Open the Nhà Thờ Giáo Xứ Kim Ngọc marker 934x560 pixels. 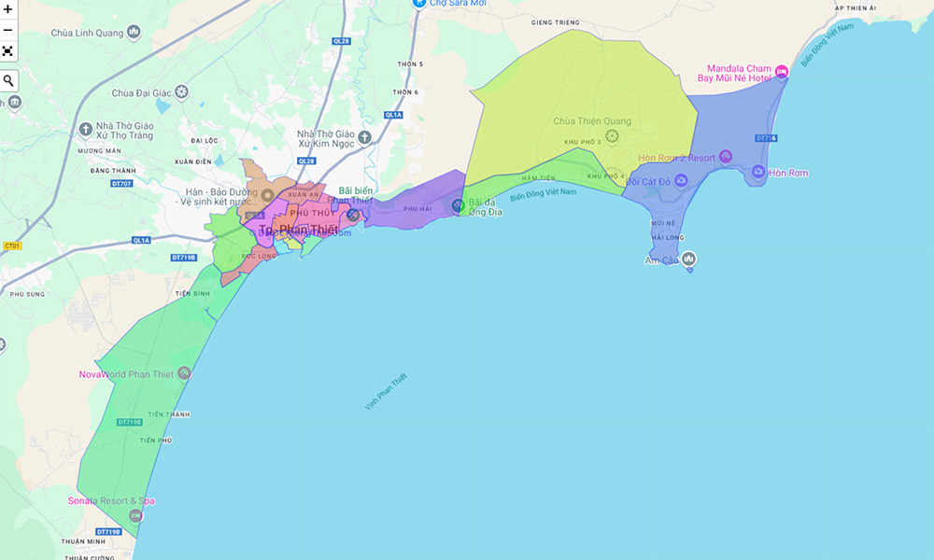[365, 137]
